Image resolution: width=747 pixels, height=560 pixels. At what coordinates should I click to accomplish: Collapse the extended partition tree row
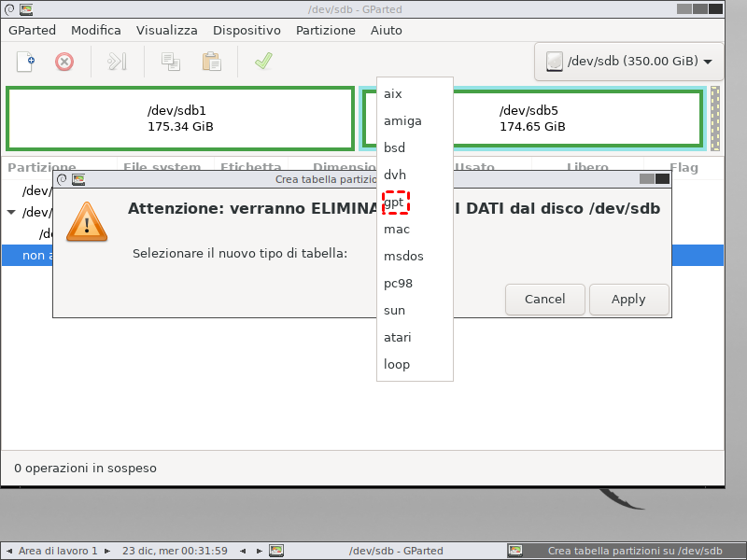click(x=11, y=213)
